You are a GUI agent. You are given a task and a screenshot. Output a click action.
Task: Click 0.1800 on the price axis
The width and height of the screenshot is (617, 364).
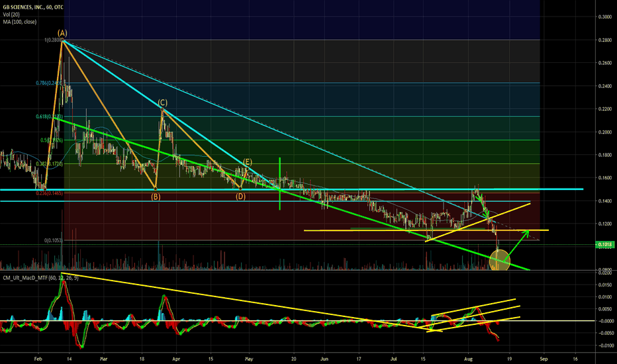(x=605, y=155)
